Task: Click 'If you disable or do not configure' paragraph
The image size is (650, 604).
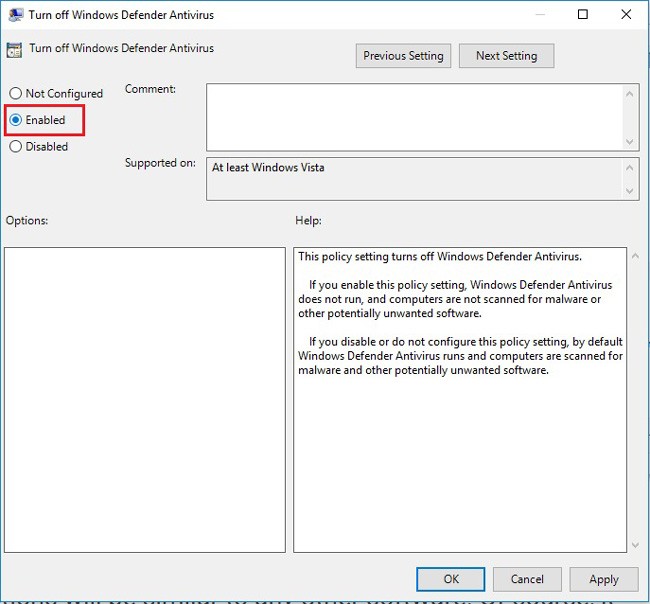Action: pyautogui.click(x=460, y=356)
